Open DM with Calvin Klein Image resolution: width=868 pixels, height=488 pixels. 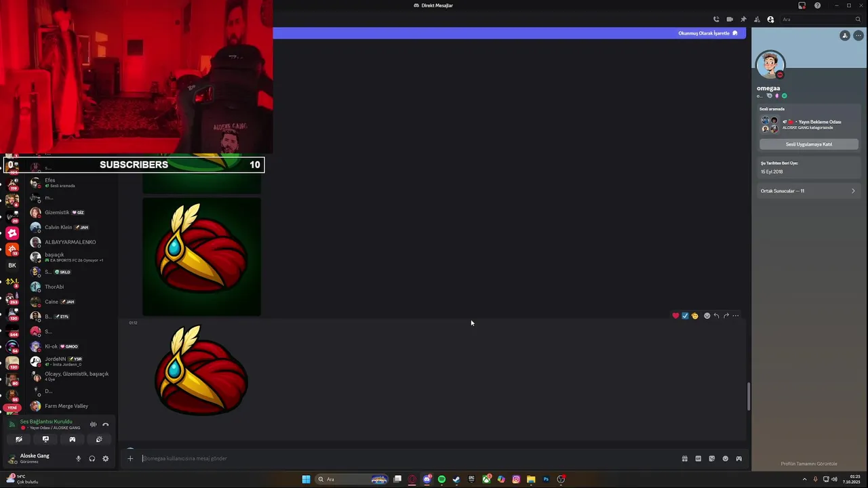pos(71,227)
